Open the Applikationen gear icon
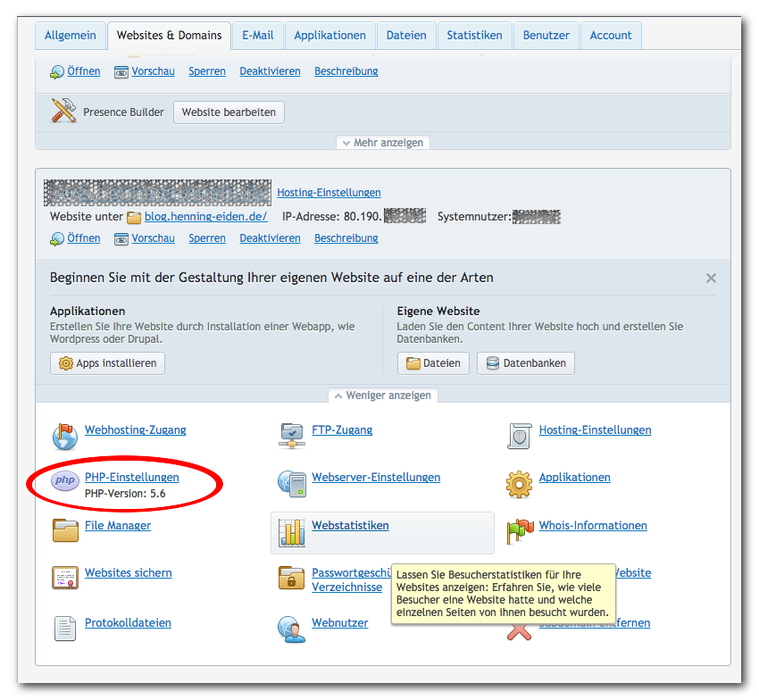The height and width of the screenshot is (700, 759). (519, 483)
